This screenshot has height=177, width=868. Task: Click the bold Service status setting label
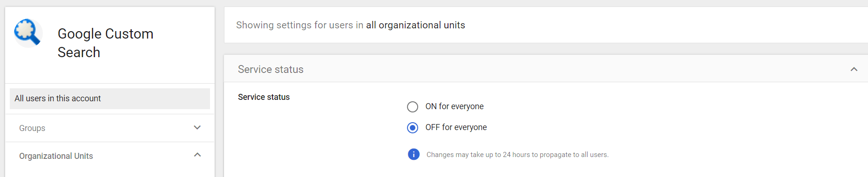(x=264, y=97)
